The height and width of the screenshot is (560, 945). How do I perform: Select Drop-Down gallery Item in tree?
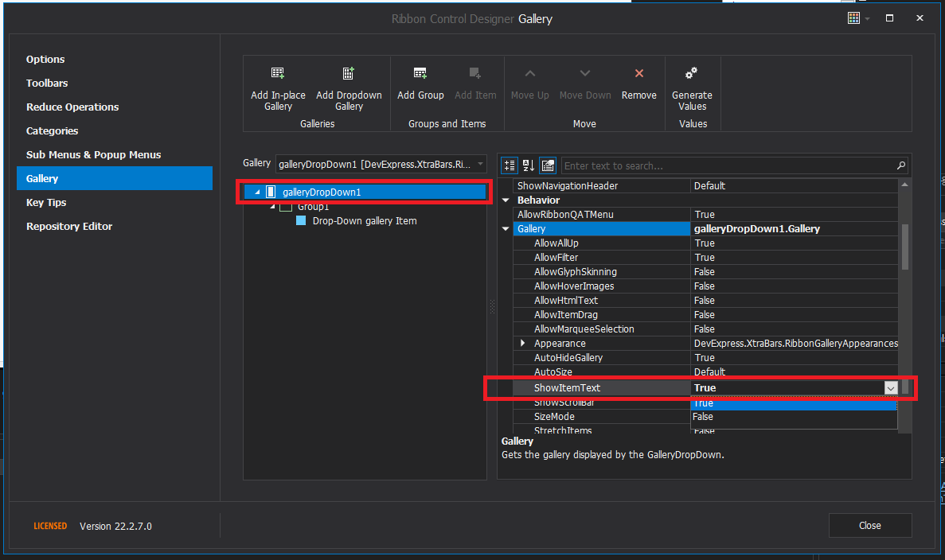[x=364, y=221]
